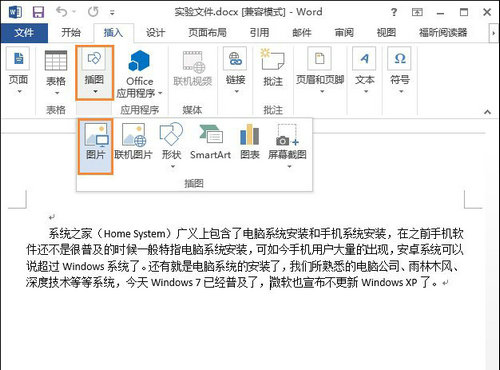Open 屏幕截图 (Screenshot) options
This screenshot has width=500, height=370.
coord(287,145)
